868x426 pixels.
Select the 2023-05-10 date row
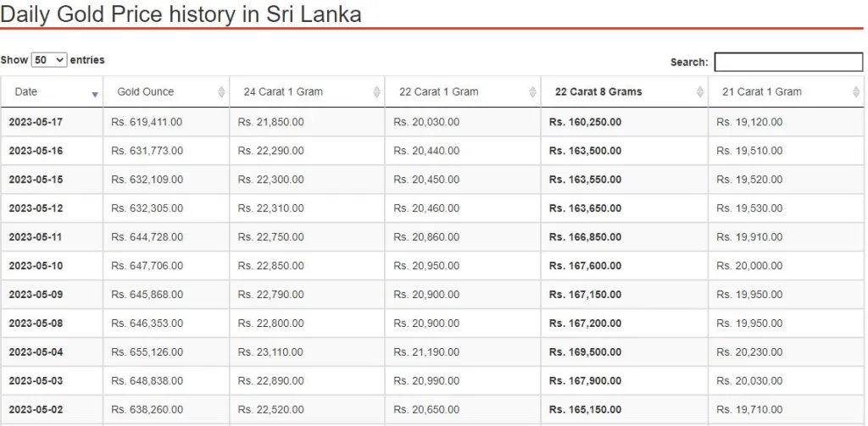pos(431,266)
